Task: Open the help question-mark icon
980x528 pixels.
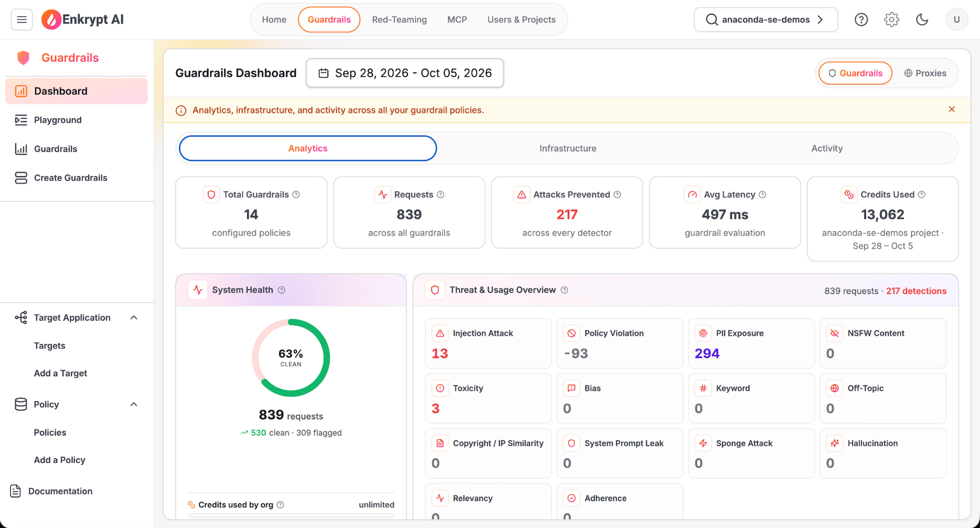Action: pos(861,19)
